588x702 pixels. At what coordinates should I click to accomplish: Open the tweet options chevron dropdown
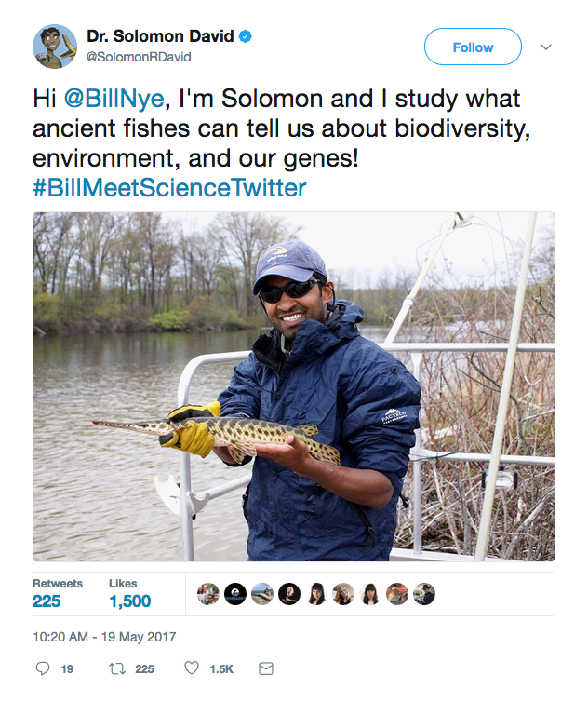click(x=546, y=47)
